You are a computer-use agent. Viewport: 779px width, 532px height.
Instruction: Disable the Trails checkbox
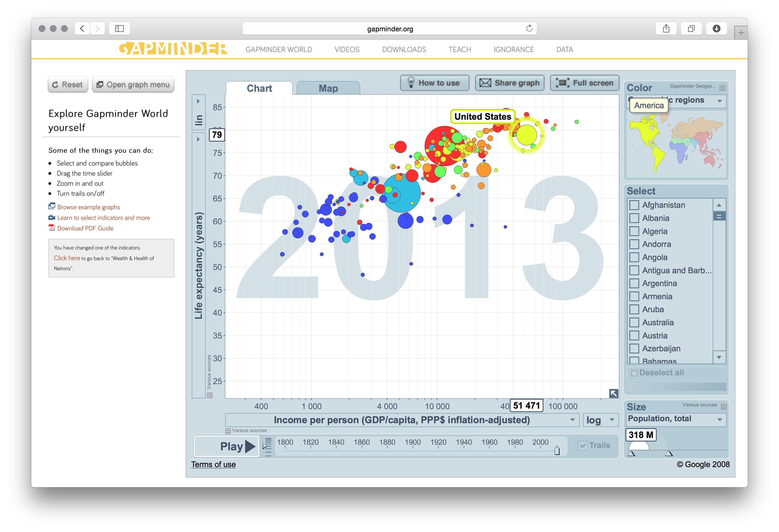(582, 445)
